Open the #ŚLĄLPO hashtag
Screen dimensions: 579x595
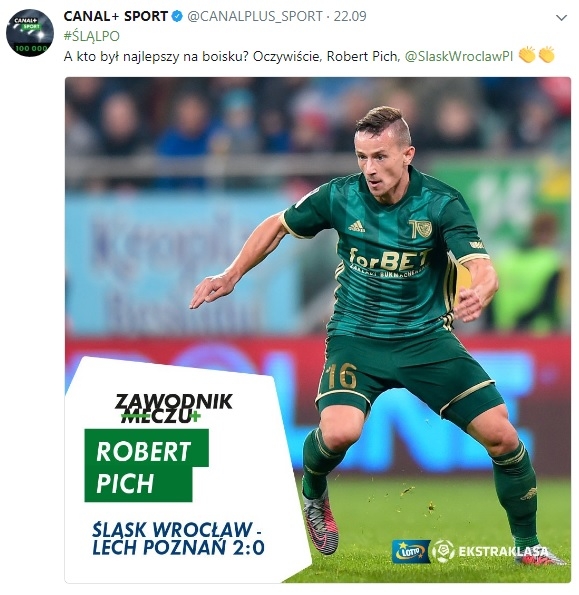click(x=91, y=36)
